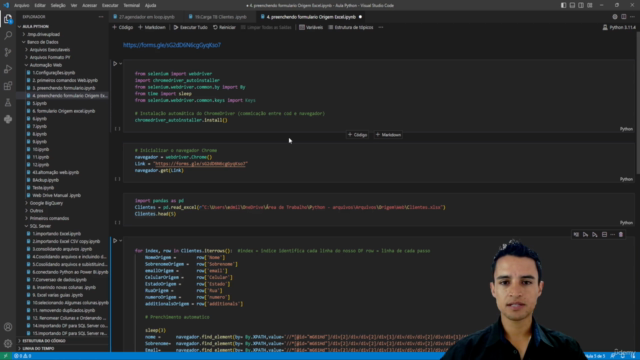The height and width of the screenshot is (360, 640).
Task: Toggle bottom panel visibility
Action: pyautogui.click(x=572, y=5)
